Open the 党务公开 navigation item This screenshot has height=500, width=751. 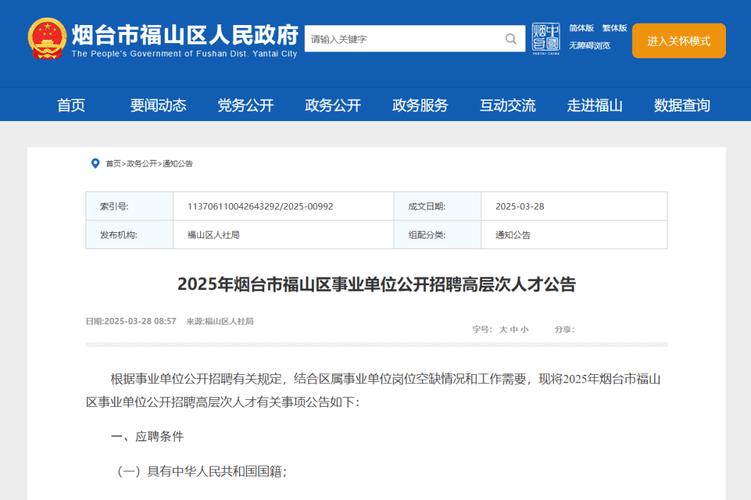(246, 105)
